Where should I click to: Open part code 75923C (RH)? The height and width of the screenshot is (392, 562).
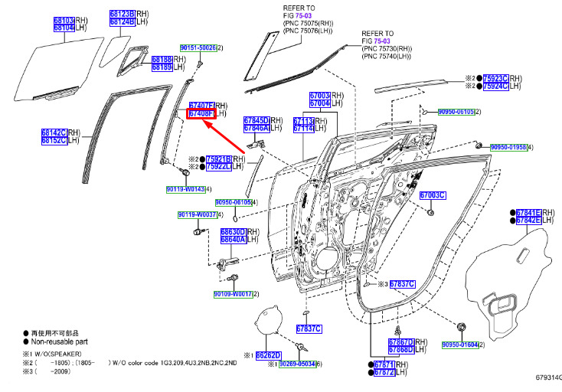click(x=495, y=78)
